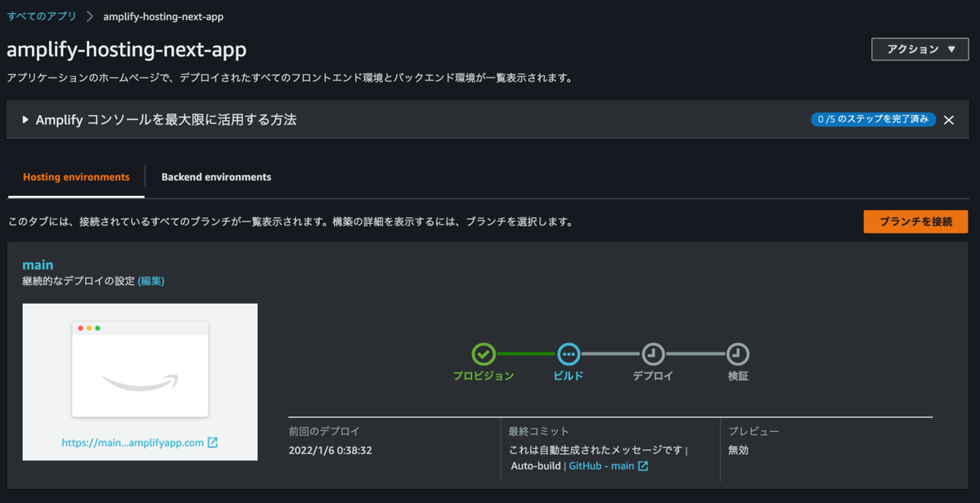
Task: Click the 0/5 のステップを完了済み badge
Action: (x=873, y=119)
